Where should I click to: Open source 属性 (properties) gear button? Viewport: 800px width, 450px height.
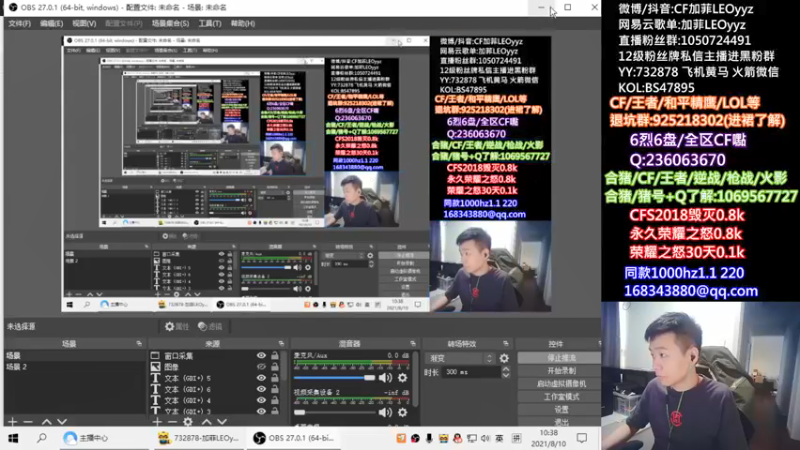pos(177,327)
